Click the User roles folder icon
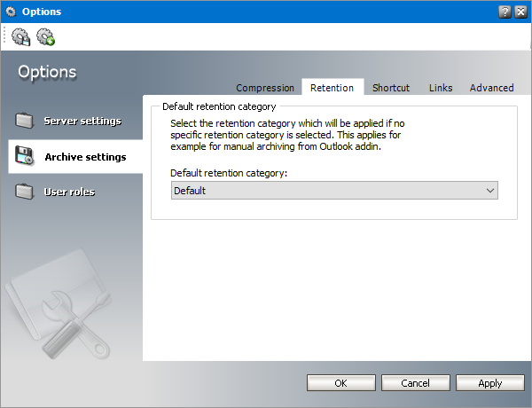The width and height of the screenshot is (532, 408). 24,192
